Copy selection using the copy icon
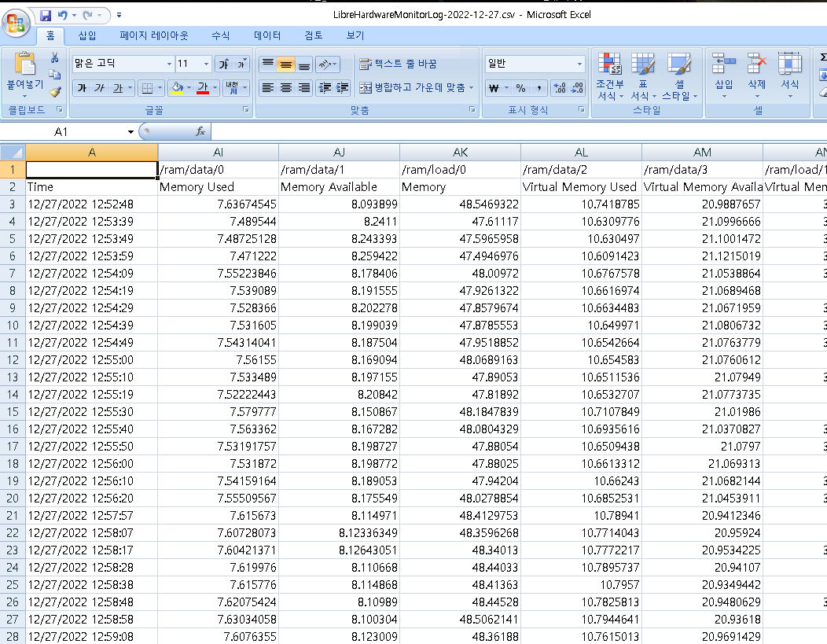 pyautogui.click(x=54, y=75)
